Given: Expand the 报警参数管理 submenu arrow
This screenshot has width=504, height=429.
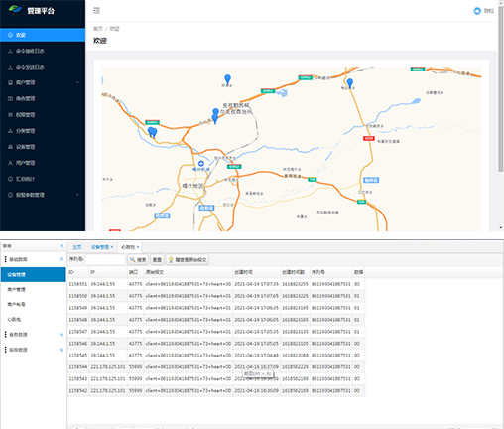Looking at the screenshot, I should pyautogui.click(x=77, y=195).
